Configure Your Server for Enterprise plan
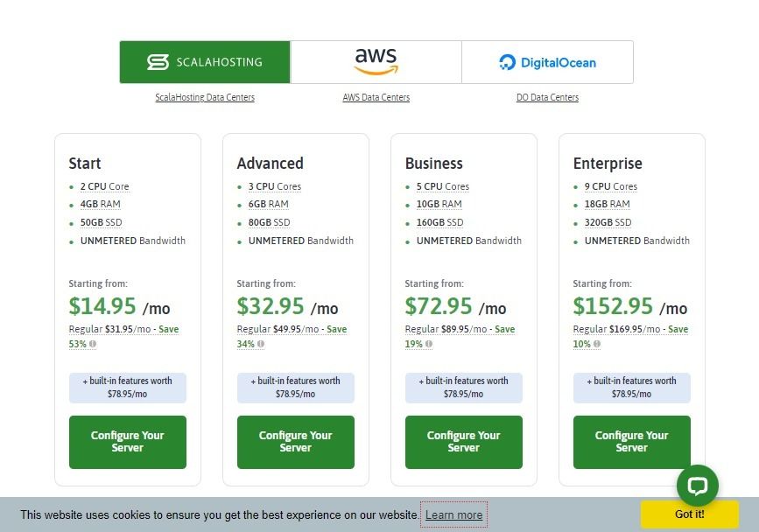 [x=632, y=442]
